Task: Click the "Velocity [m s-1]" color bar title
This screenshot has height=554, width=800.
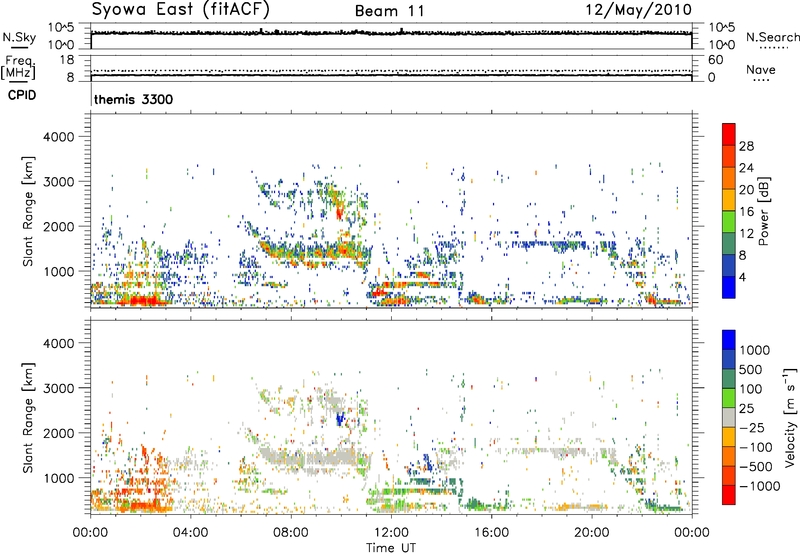Action: point(790,417)
